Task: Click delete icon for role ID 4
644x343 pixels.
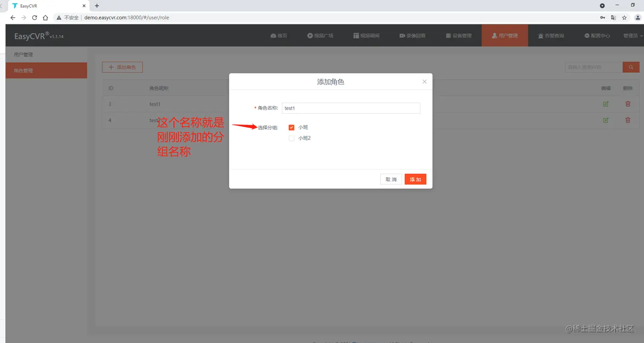Action: 627,120
